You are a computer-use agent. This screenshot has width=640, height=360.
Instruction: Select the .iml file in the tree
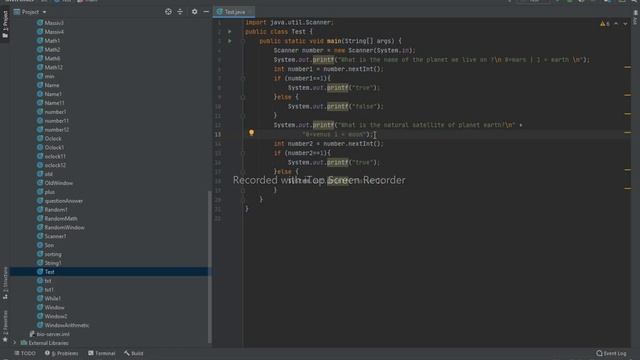tap(53, 334)
